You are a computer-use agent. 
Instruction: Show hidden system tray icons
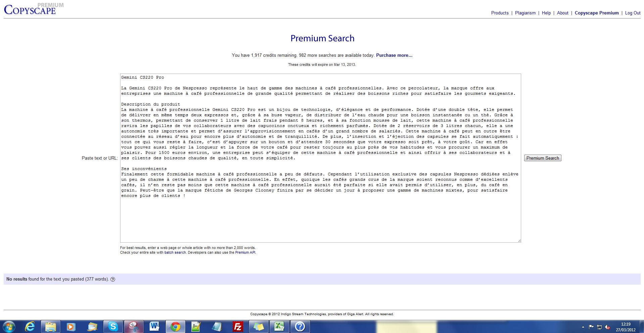pyautogui.click(x=583, y=327)
